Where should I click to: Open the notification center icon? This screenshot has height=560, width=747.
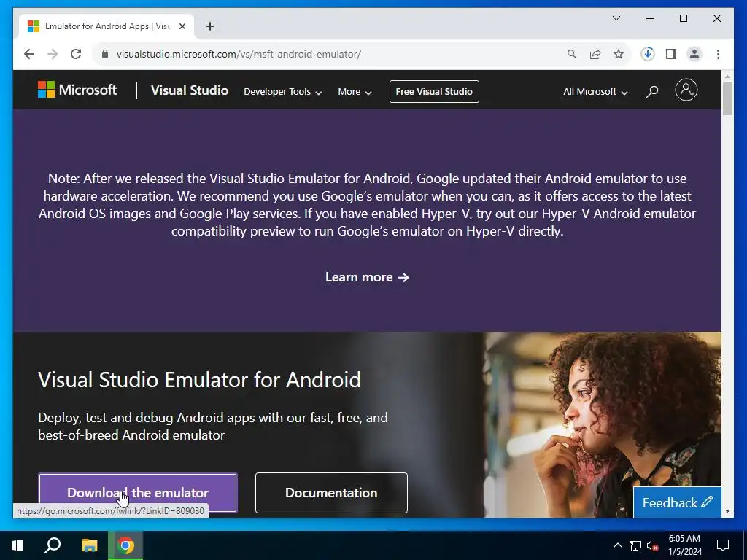click(723, 545)
